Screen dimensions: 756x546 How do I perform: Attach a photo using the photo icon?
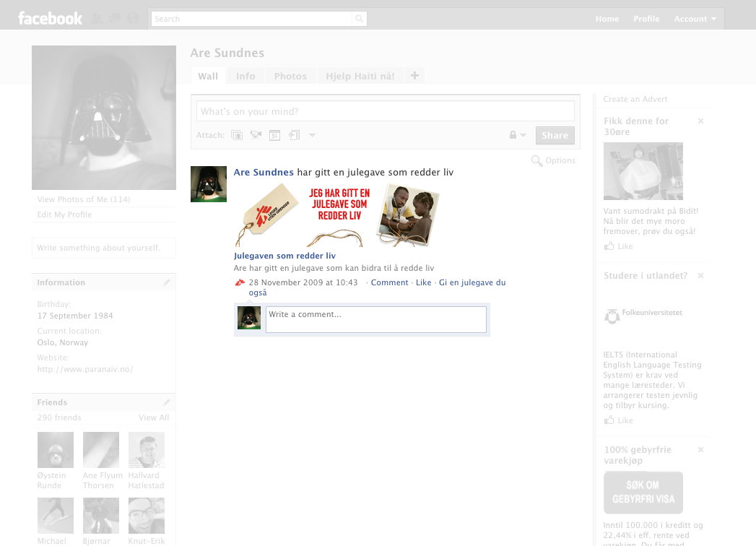(237, 135)
